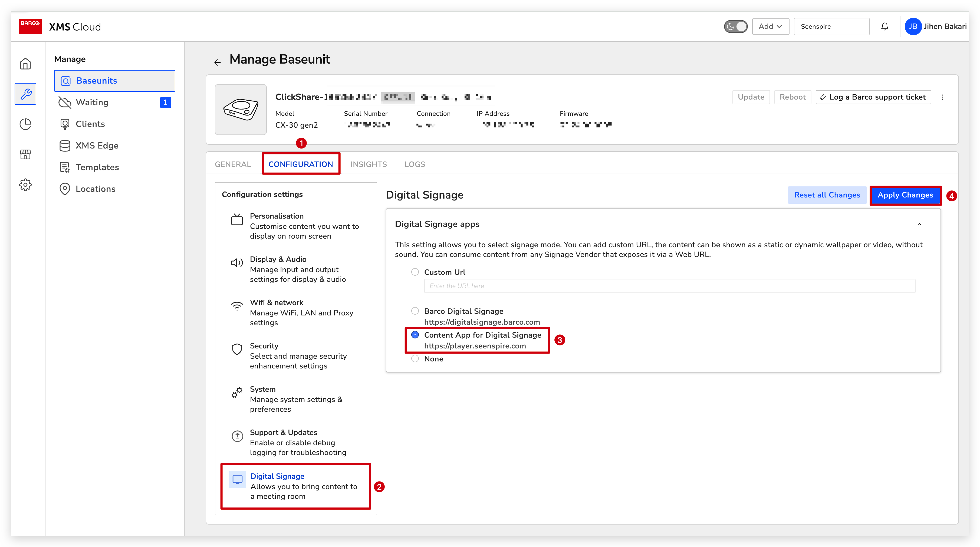Open XMS Edge in the Manage menu
Viewport: 980px width, 547px height.
tap(114, 146)
